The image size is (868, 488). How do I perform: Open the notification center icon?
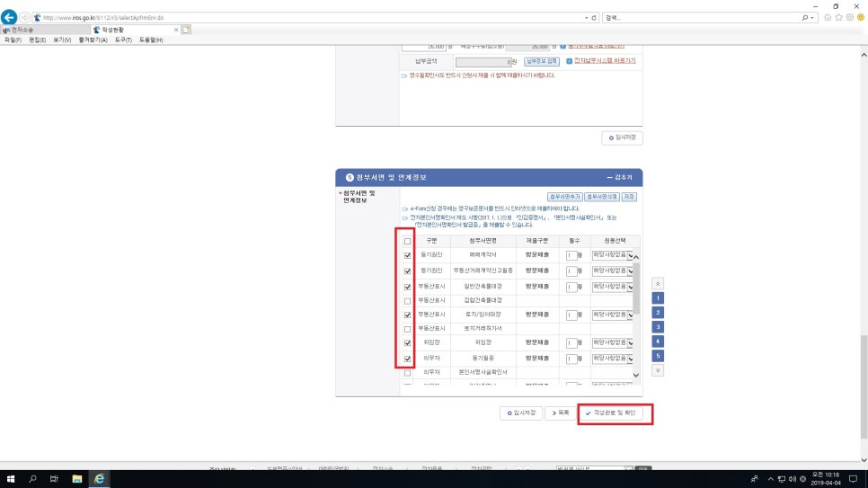point(853,479)
